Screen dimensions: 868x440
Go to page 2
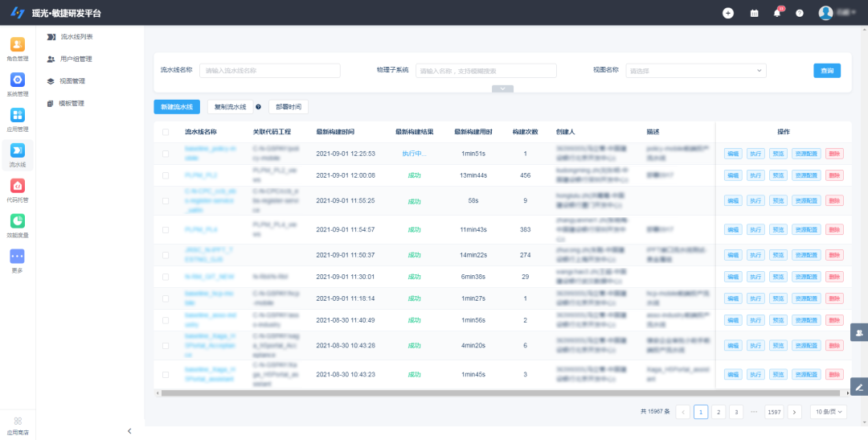coord(719,412)
